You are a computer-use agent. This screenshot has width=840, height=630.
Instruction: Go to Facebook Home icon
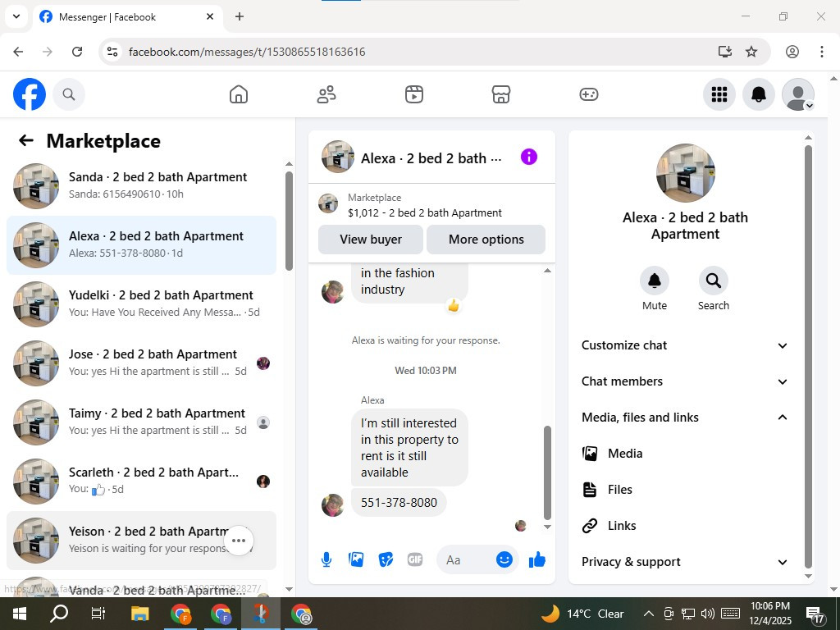pyautogui.click(x=239, y=94)
